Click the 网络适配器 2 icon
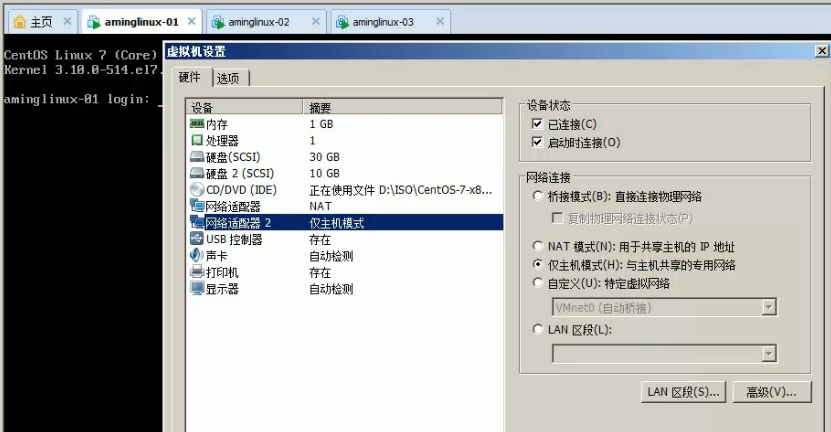This screenshot has width=831, height=432. (x=197, y=223)
